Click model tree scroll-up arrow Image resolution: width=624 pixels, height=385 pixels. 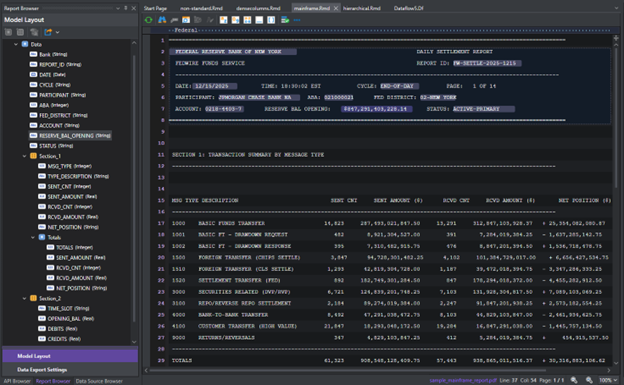point(134,43)
